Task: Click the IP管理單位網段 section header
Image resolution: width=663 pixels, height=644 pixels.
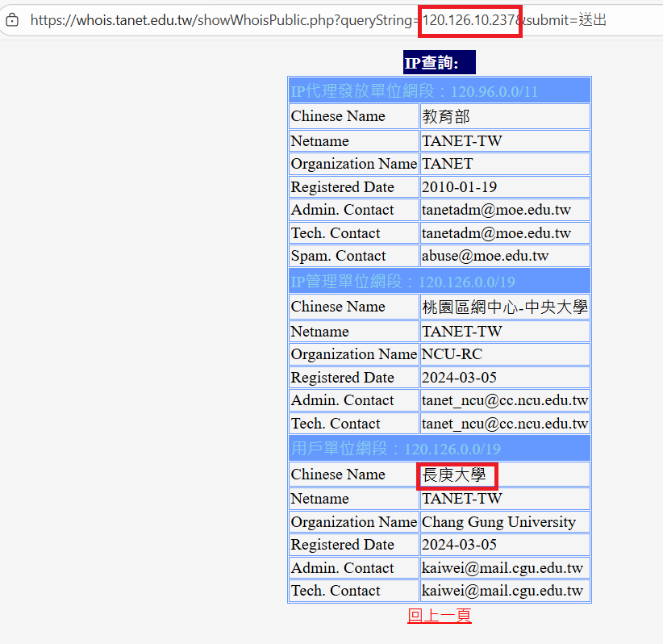Action: 440,282
